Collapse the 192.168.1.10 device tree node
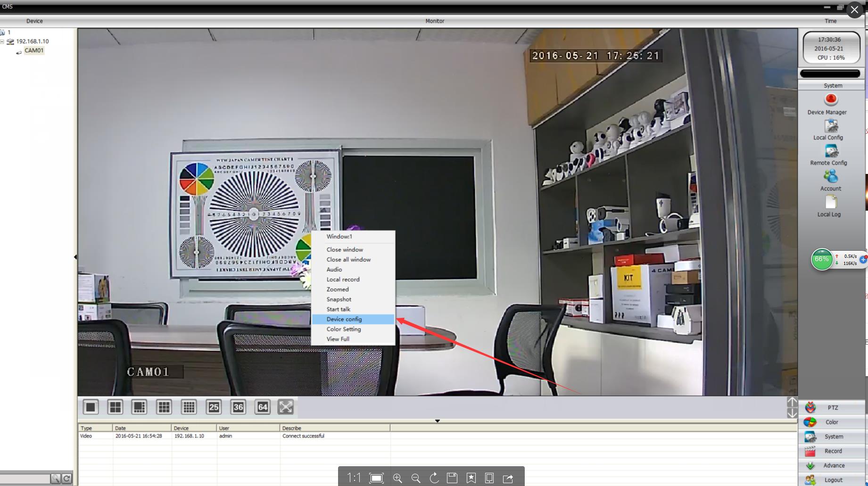The image size is (868, 486). click(x=2, y=41)
